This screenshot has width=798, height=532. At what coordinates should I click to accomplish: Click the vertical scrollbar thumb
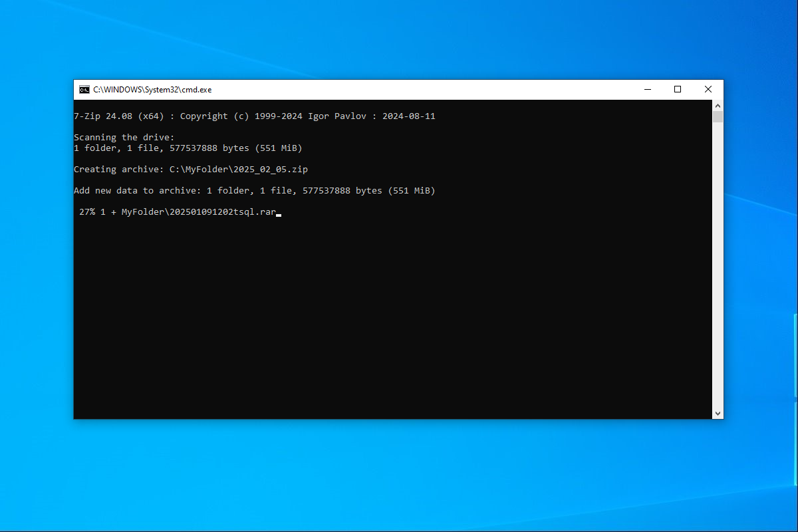pos(718,117)
